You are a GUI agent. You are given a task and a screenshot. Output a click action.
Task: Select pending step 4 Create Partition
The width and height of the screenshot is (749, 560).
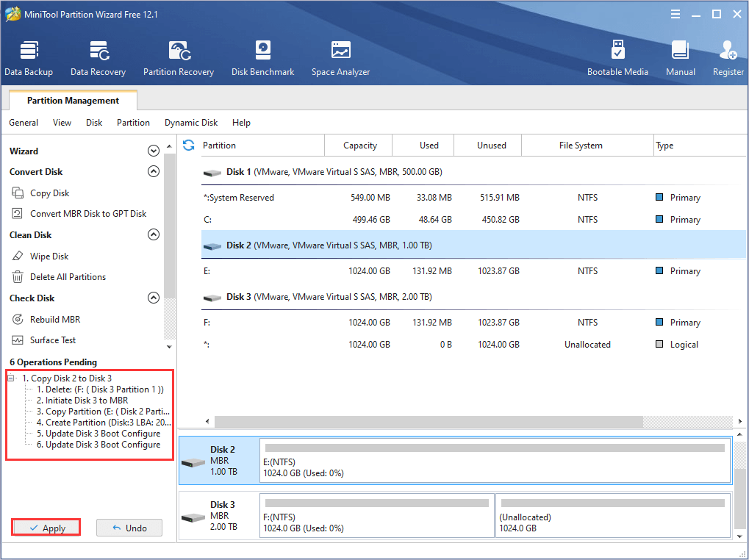coord(104,423)
